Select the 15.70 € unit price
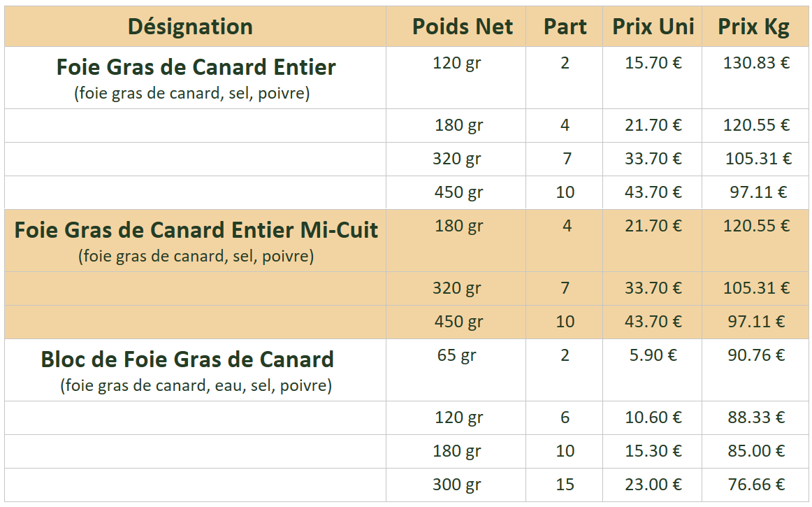The height and width of the screenshot is (507, 812). point(653,63)
